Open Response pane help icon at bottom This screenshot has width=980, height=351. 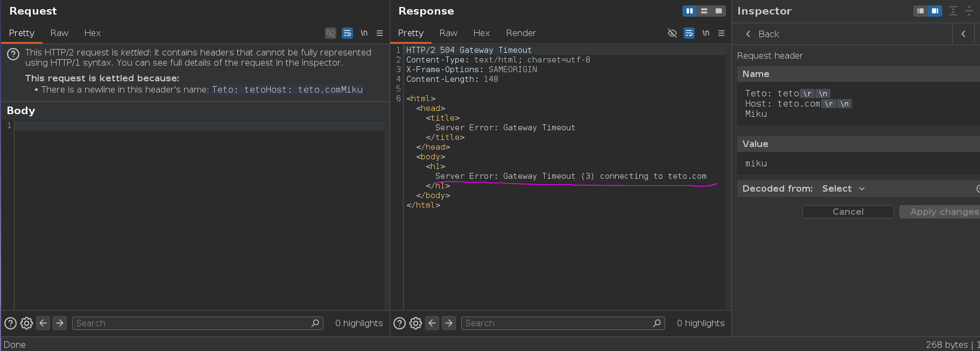(399, 323)
